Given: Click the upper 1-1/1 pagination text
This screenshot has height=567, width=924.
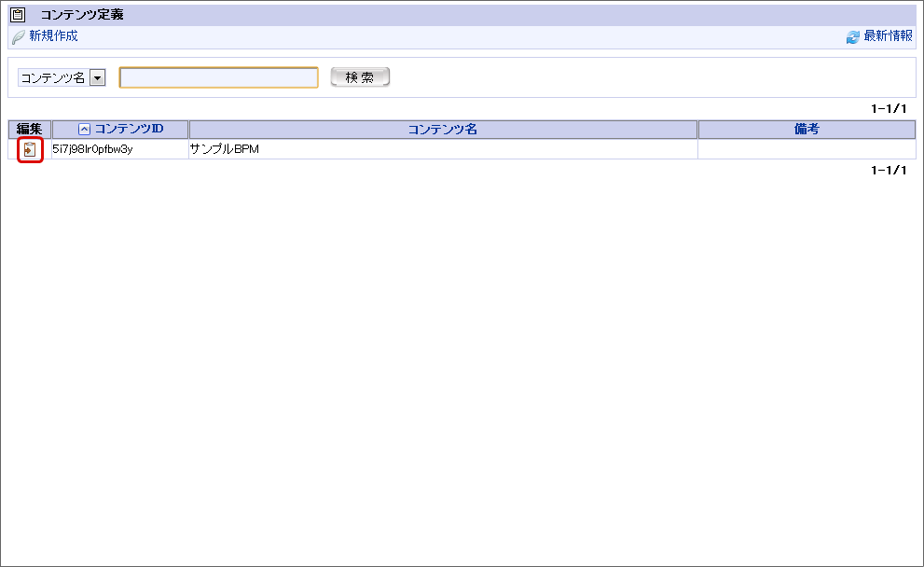Looking at the screenshot, I should pyautogui.click(x=889, y=108).
